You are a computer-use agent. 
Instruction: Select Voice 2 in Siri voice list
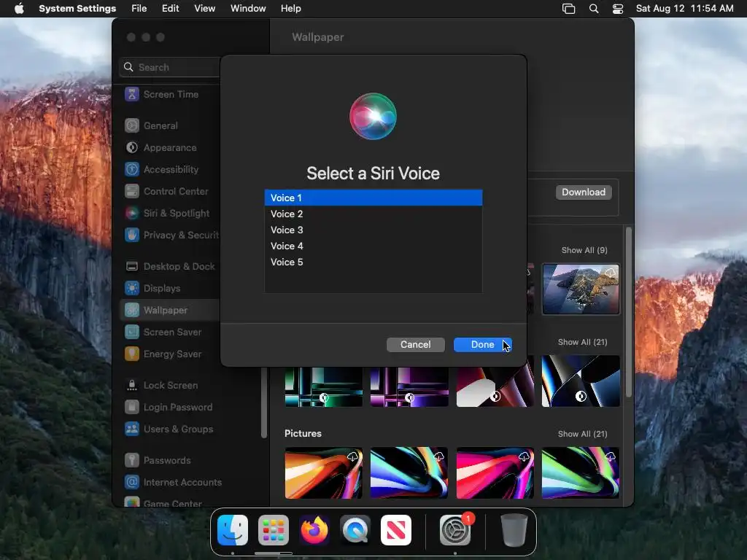[x=373, y=214]
